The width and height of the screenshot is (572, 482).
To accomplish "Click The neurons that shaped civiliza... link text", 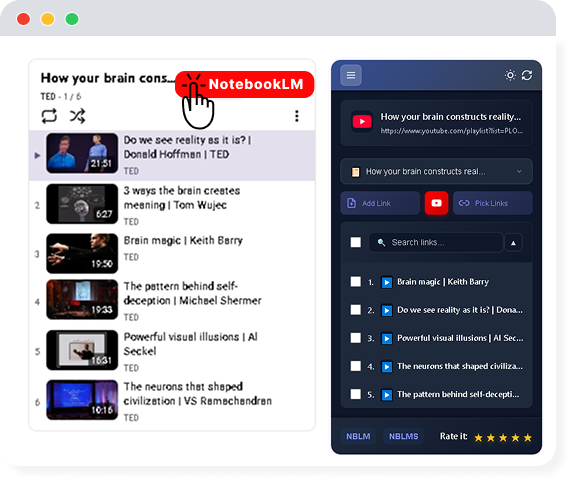I will tap(460, 366).
